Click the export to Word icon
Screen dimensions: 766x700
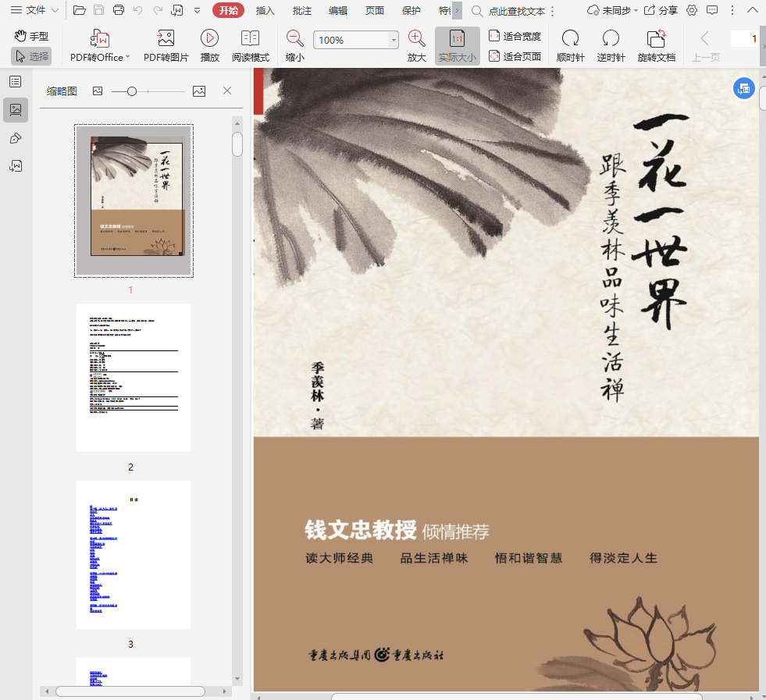tap(176, 10)
